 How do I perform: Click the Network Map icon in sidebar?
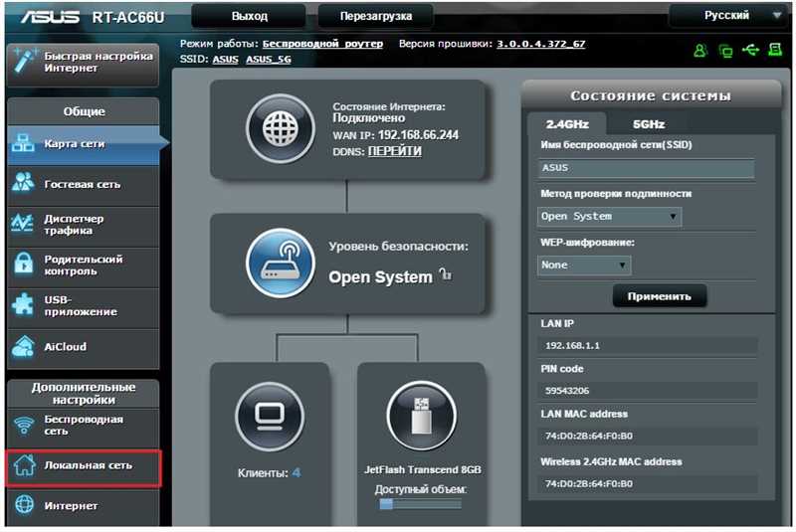pos(23,143)
